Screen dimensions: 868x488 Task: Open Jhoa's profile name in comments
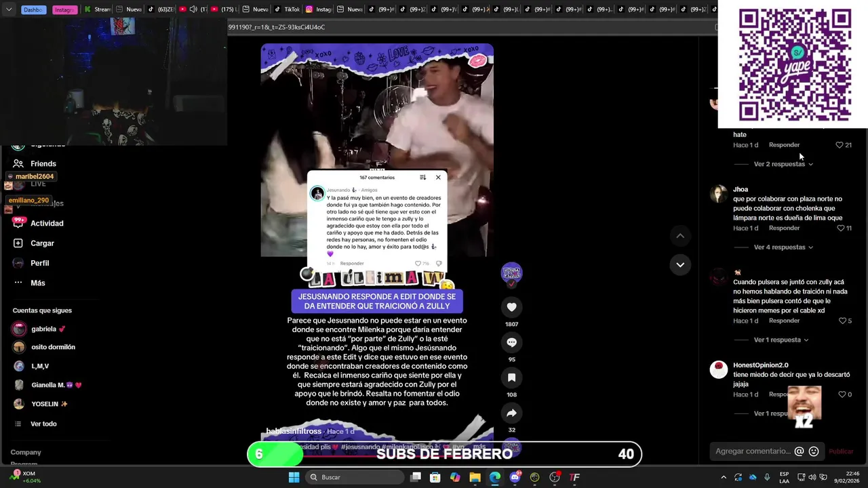click(741, 189)
